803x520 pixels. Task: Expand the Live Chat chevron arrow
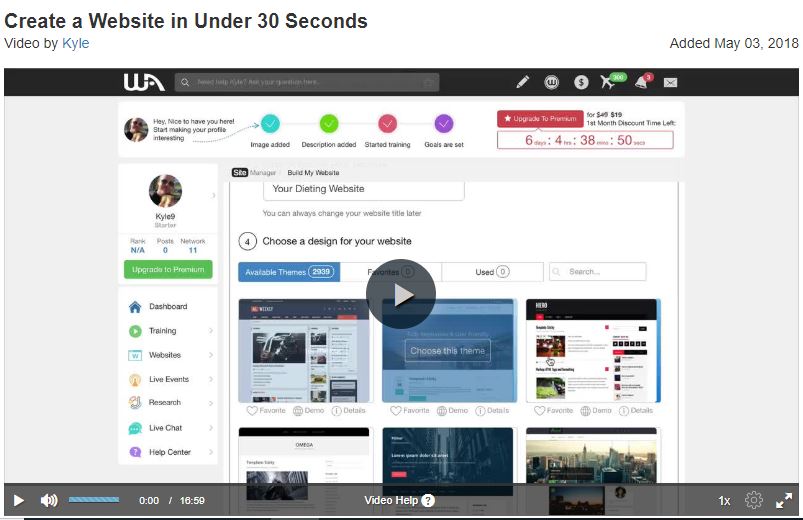(x=210, y=428)
